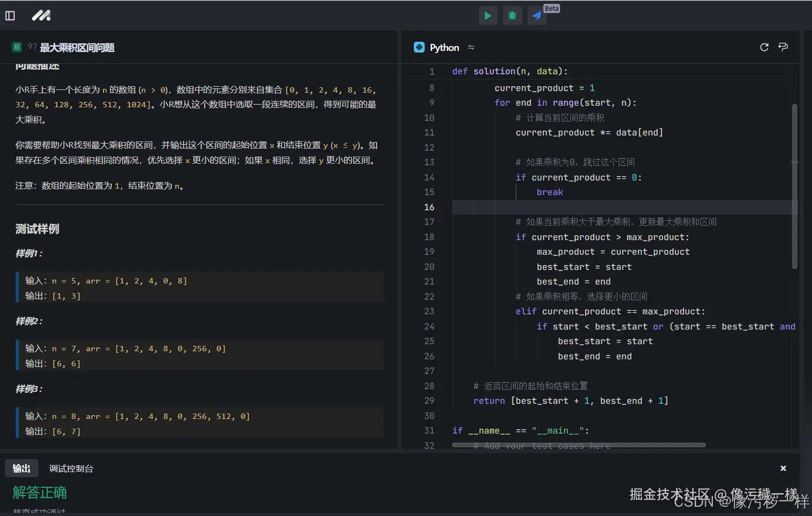This screenshot has width=812, height=516.
Task: Toggle the left sidebar panel icon
Action: tap(10, 16)
